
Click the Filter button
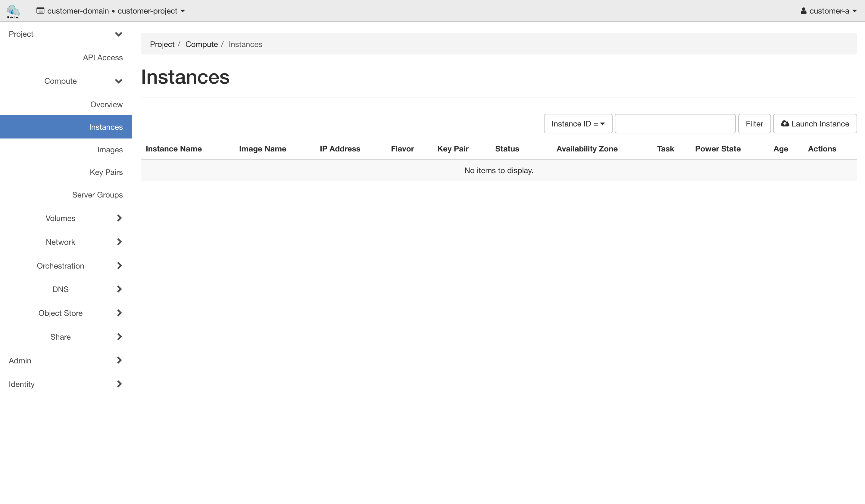pyautogui.click(x=754, y=124)
